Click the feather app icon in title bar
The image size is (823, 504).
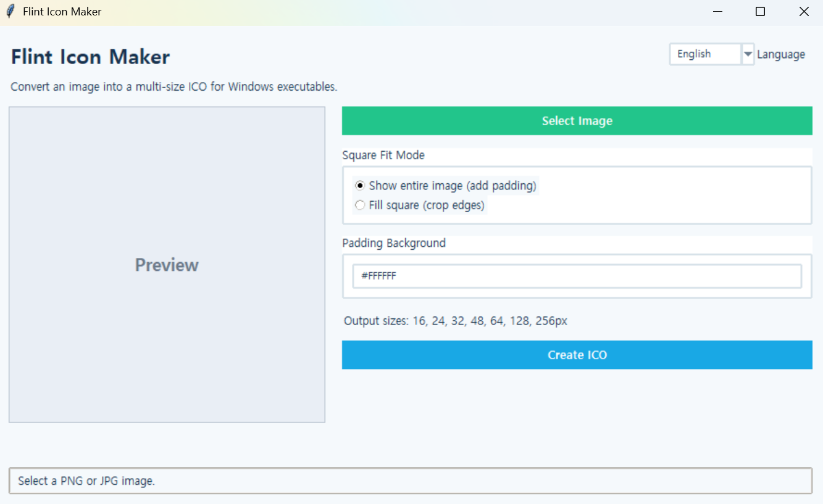click(x=10, y=11)
